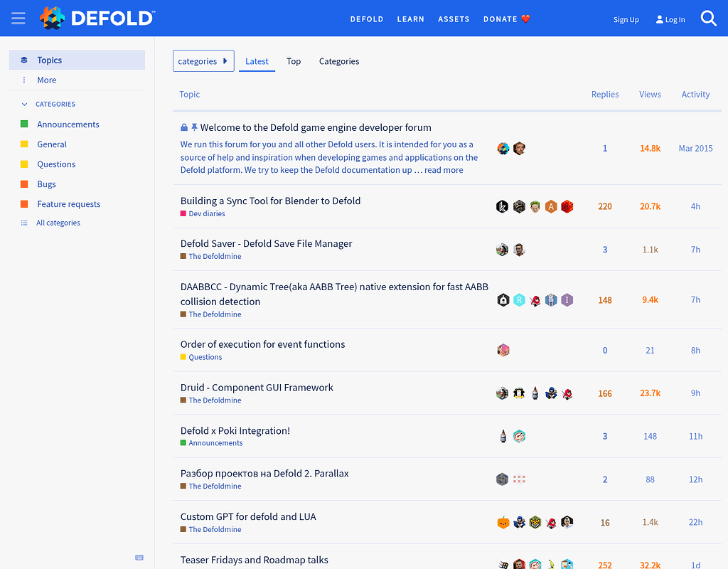Screen dimensions: 728x569
Task: Open the search magnifier
Action: [708, 18]
